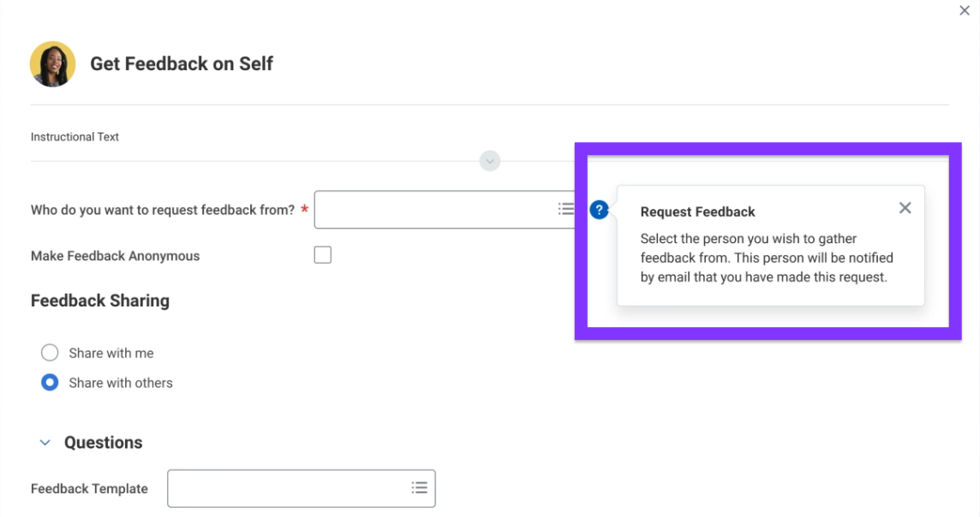Click the Request Feedback tooltip title
This screenshot has width=980, height=517.
pyautogui.click(x=697, y=212)
